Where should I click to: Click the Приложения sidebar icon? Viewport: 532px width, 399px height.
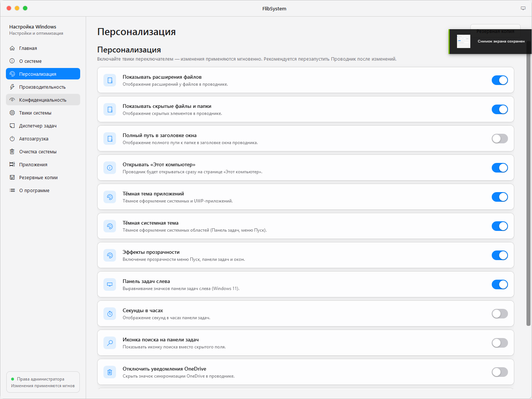[x=12, y=164]
